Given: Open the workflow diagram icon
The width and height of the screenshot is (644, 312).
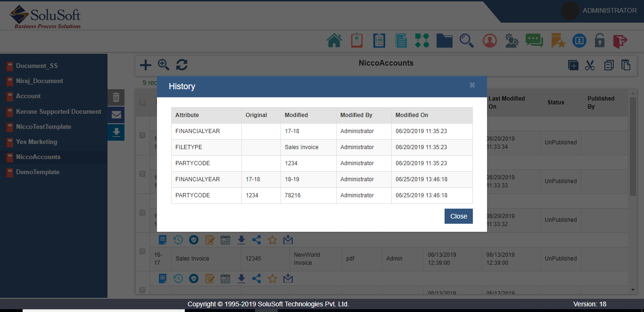Looking at the screenshot, I should (x=421, y=41).
